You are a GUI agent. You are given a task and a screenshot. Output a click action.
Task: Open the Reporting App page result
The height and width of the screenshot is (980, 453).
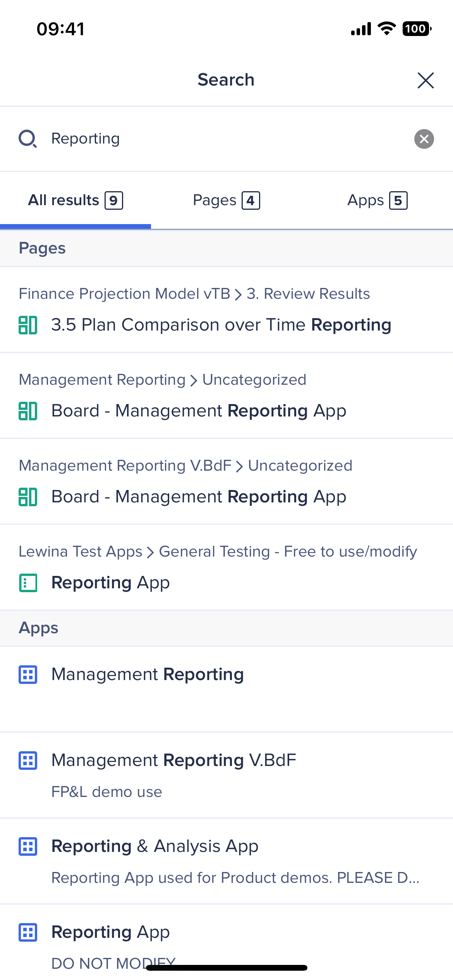pyautogui.click(x=226, y=567)
